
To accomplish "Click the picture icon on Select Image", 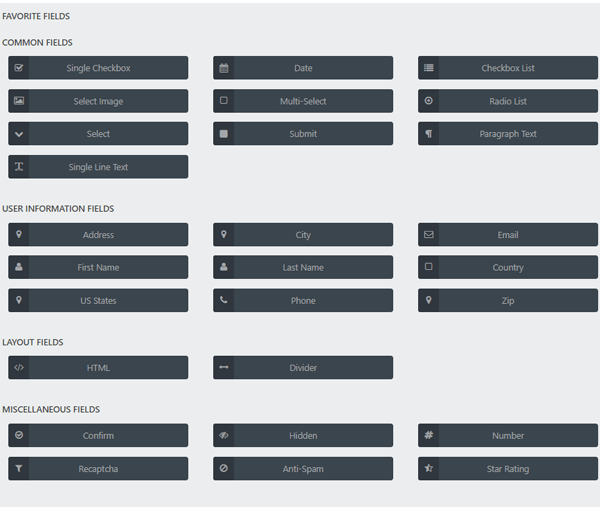I will pyautogui.click(x=19, y=101).
